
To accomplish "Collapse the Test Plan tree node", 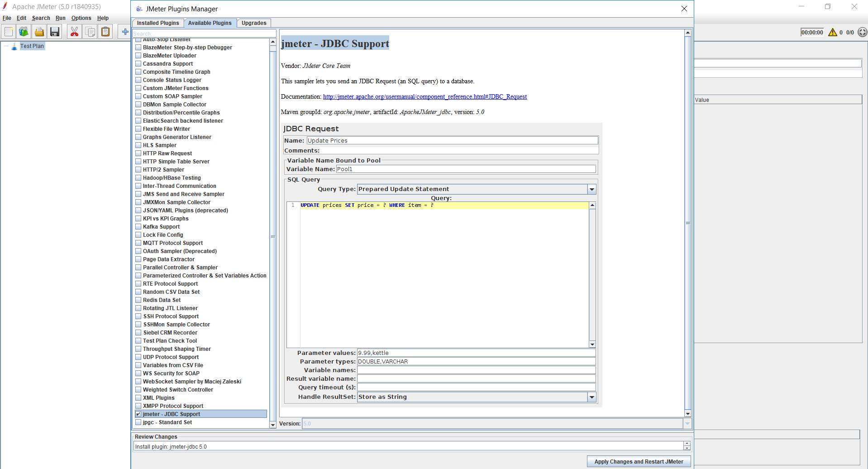I will click(6, 46).
